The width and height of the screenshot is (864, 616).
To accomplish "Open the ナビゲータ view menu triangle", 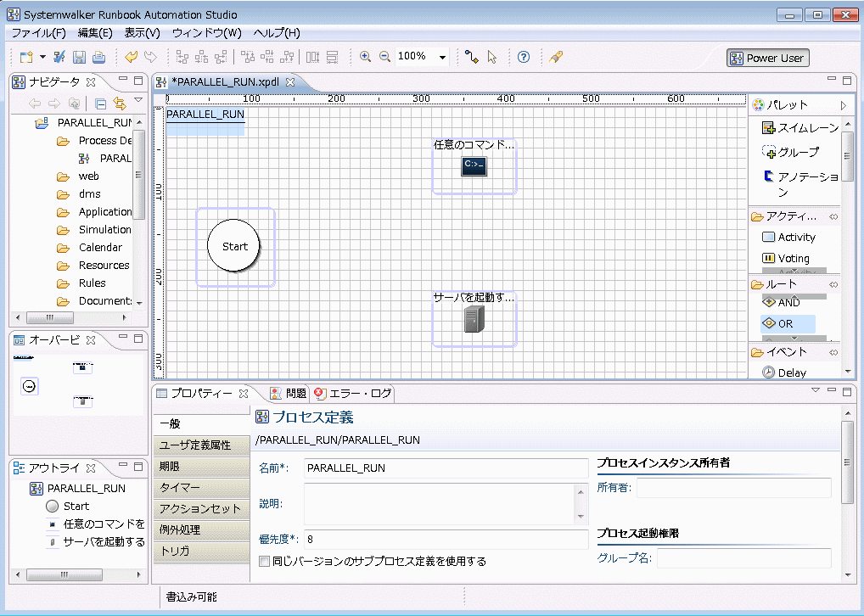I will point(138,100).
